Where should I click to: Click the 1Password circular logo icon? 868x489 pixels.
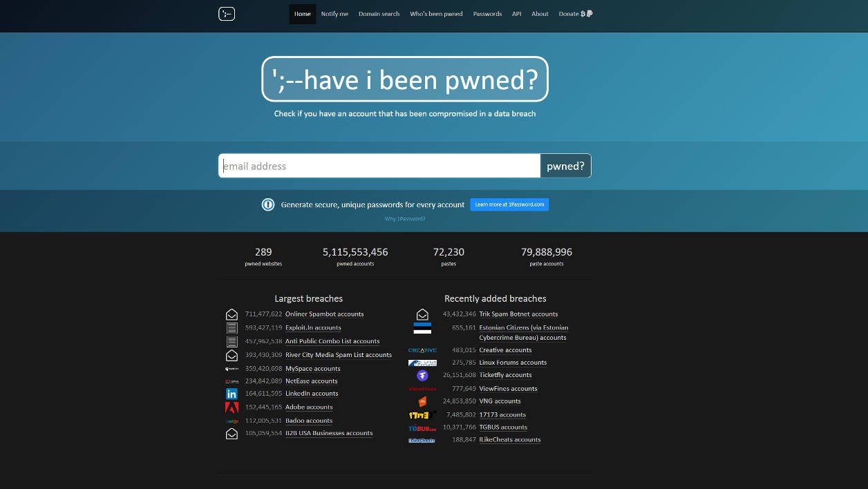(x=268, y=204)
